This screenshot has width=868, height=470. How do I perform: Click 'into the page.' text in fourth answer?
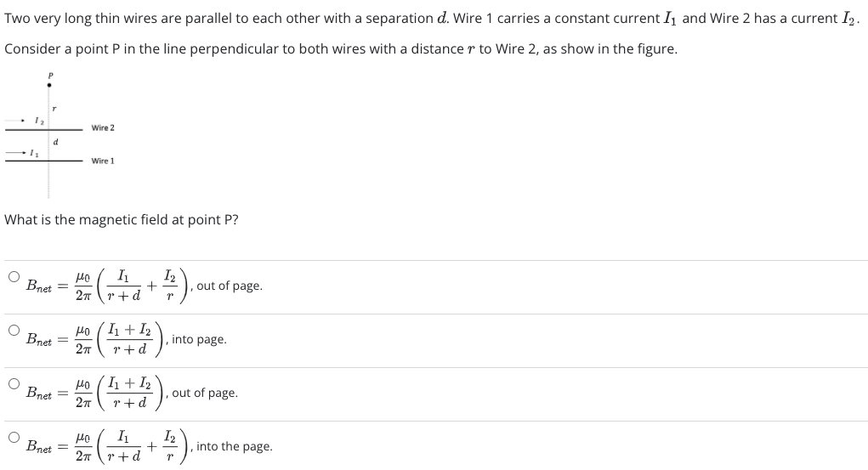pyautogui.click(x=235, y=446)
